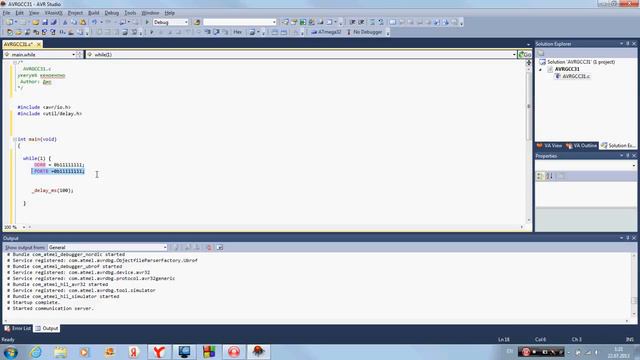640x360 pixels.
Task: Click the Alphabetical sort icon in Properties
Action: click(x=549, y=176)
